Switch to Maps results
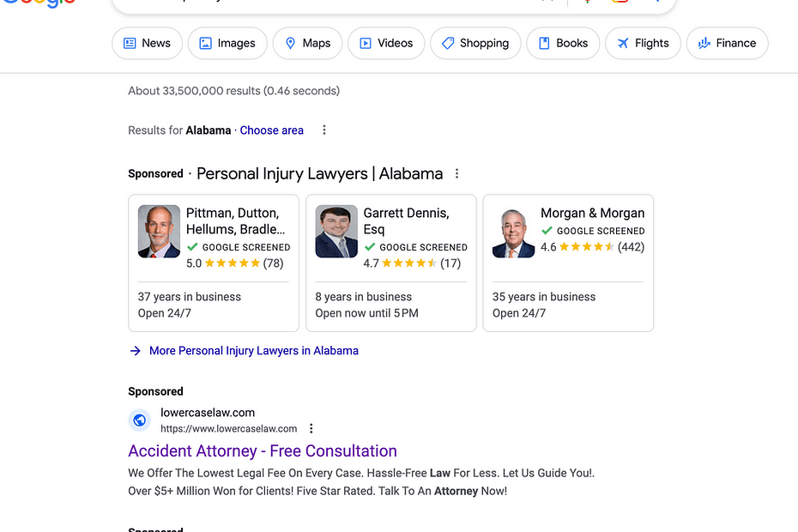The width and height of the screenshot is (798, 532). point(307,43)
